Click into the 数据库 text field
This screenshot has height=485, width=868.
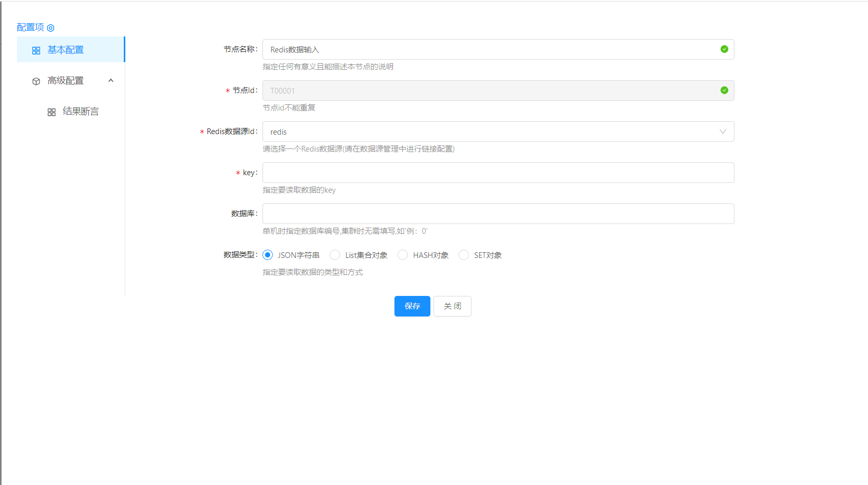point(498,214)
